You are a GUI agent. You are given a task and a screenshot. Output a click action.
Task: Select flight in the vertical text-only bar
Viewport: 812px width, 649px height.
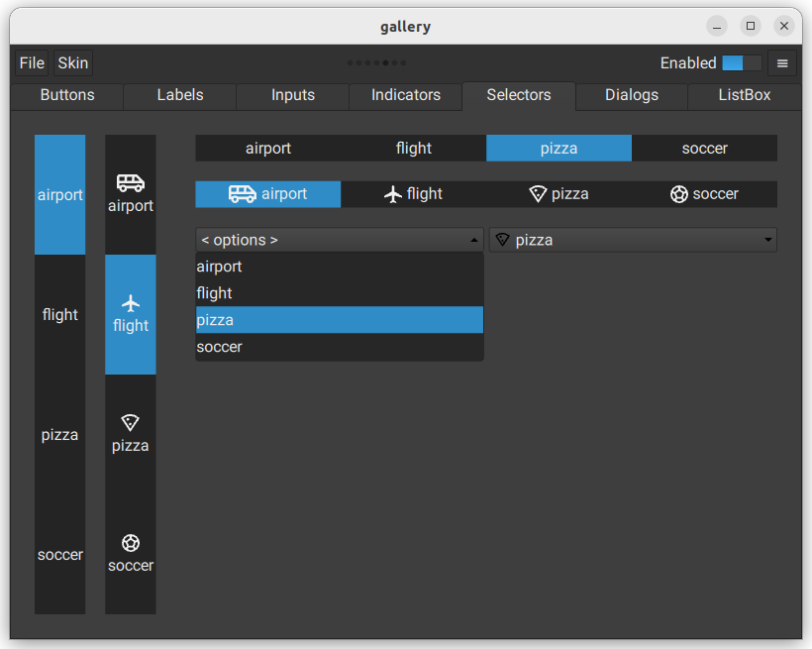pos(60,315)
